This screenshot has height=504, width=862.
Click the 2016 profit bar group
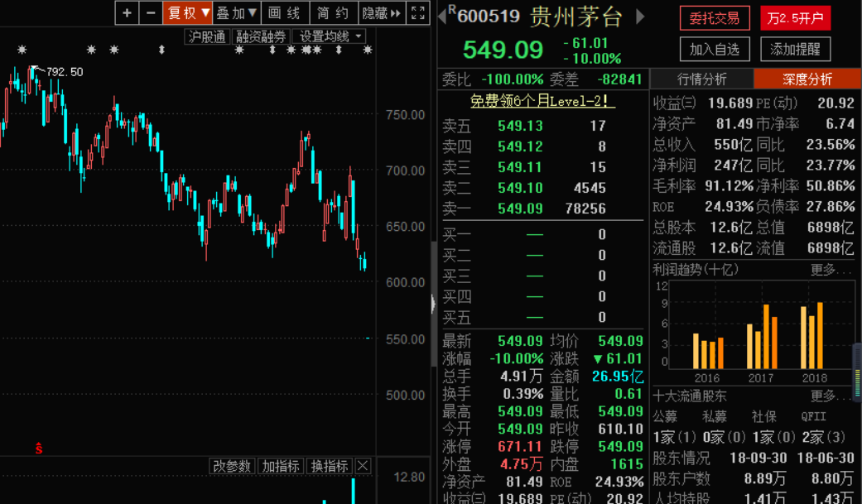click(707, 352)
